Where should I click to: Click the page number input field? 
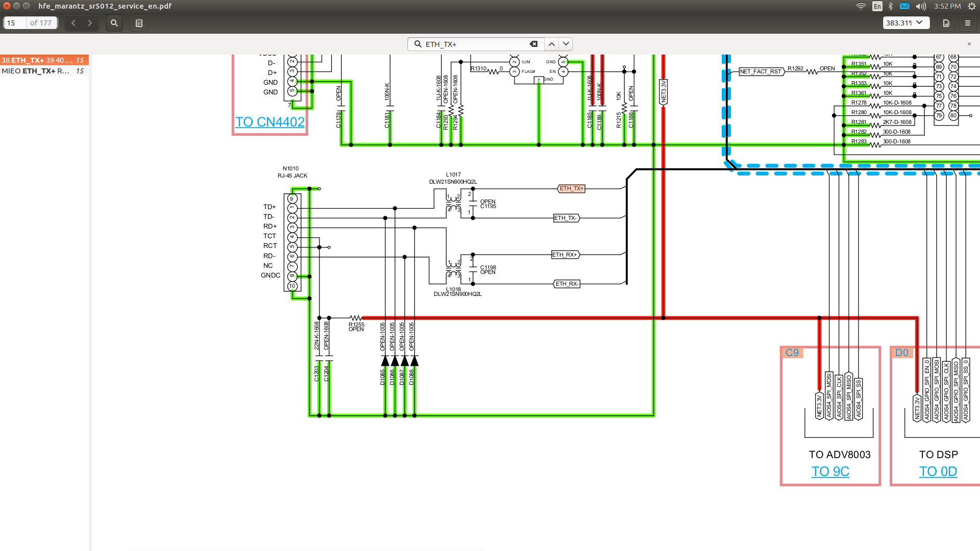point(14,23)
